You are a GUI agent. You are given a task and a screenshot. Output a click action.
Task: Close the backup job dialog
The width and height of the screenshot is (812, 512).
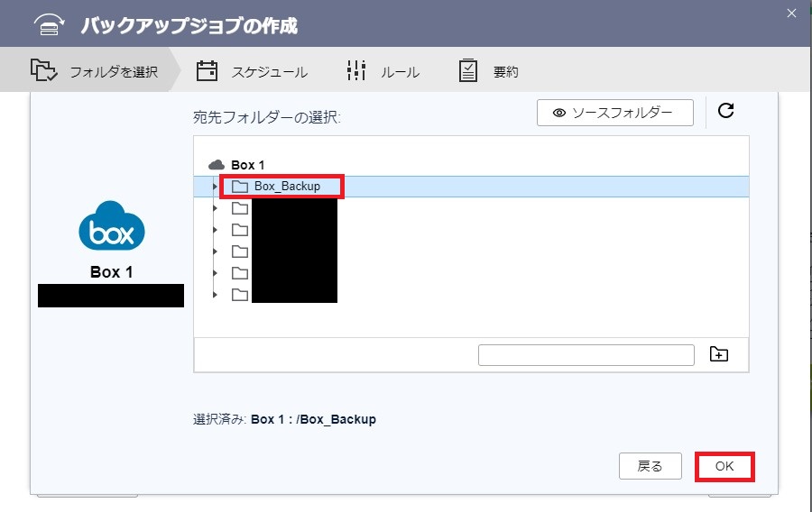click(791, 14)
